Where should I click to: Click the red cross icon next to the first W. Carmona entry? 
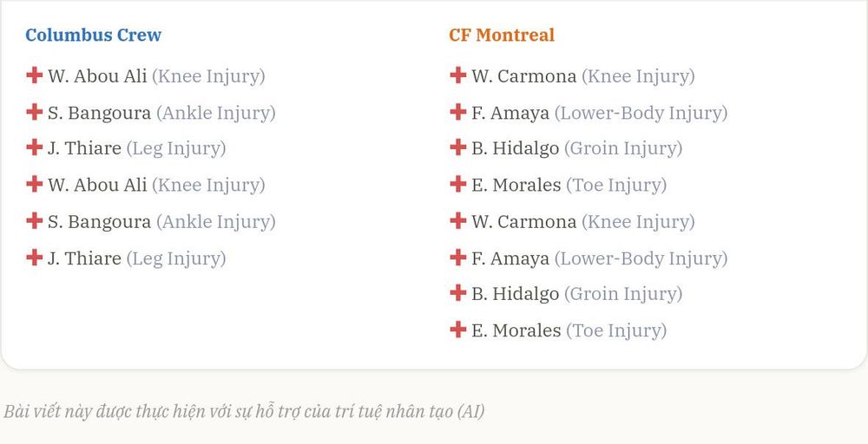point(457,75)
